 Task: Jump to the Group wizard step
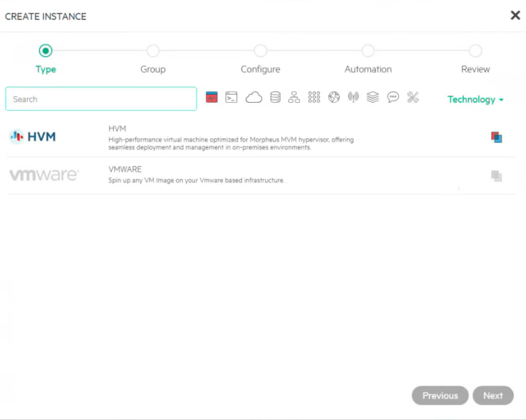click(x=153, y=51)
